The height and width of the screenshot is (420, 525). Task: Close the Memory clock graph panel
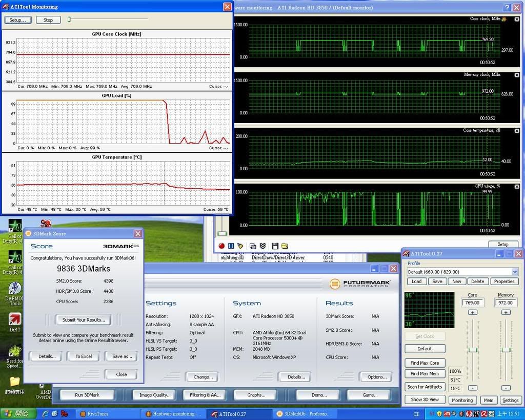point(517,75)
